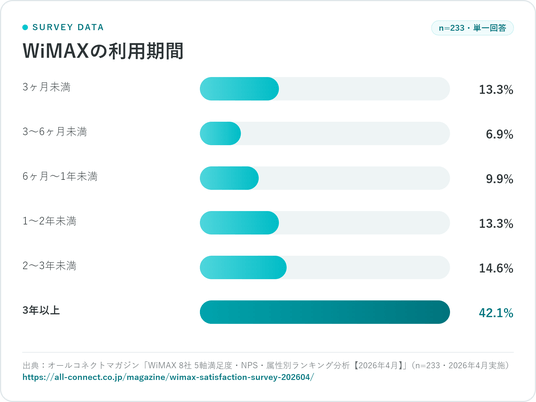Select the 3〜6ヶ月未満 progress bar

click(325, 133)
